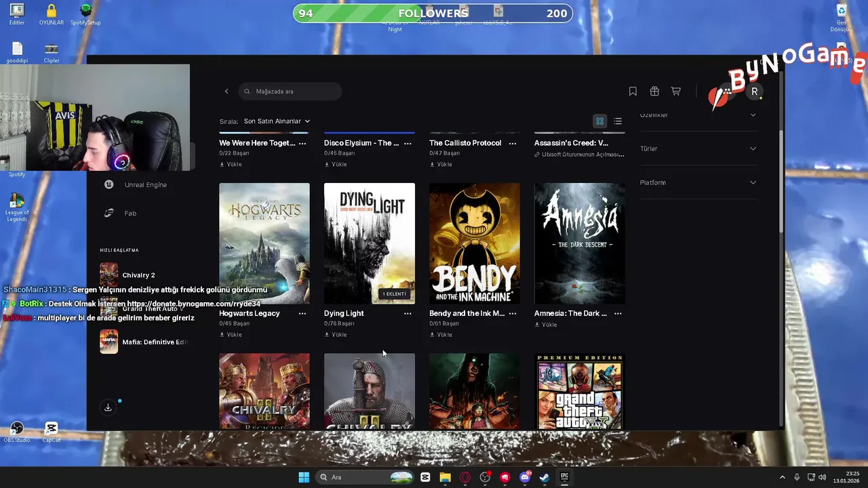Expand the 'Özellikler' filter section
This screenshot has height=488, width=868.
click(698, 115)
